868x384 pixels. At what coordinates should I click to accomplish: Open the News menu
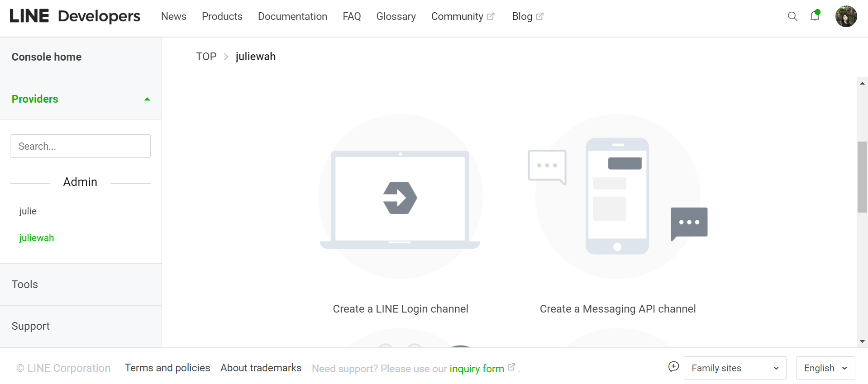174,16
